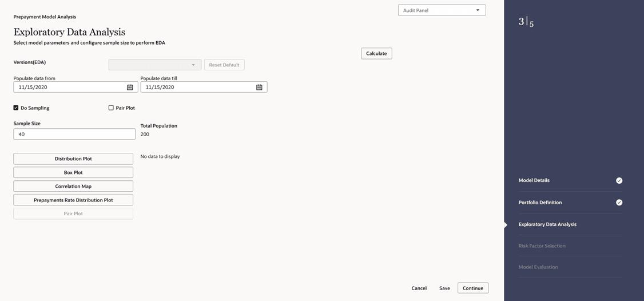Open calendar picker for Populate data till
Image resolution: width=644 pixels, height=301 pixels.
pyautogui.click(x=259, y=87)
